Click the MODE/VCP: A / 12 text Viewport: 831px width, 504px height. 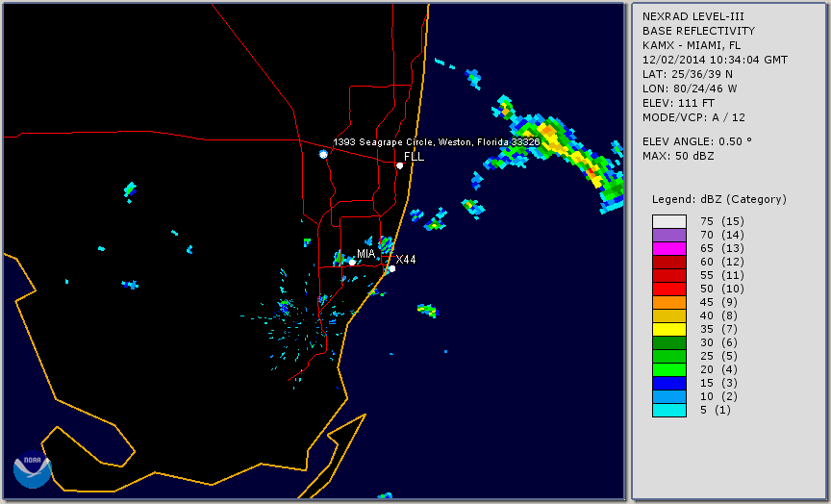693,117
